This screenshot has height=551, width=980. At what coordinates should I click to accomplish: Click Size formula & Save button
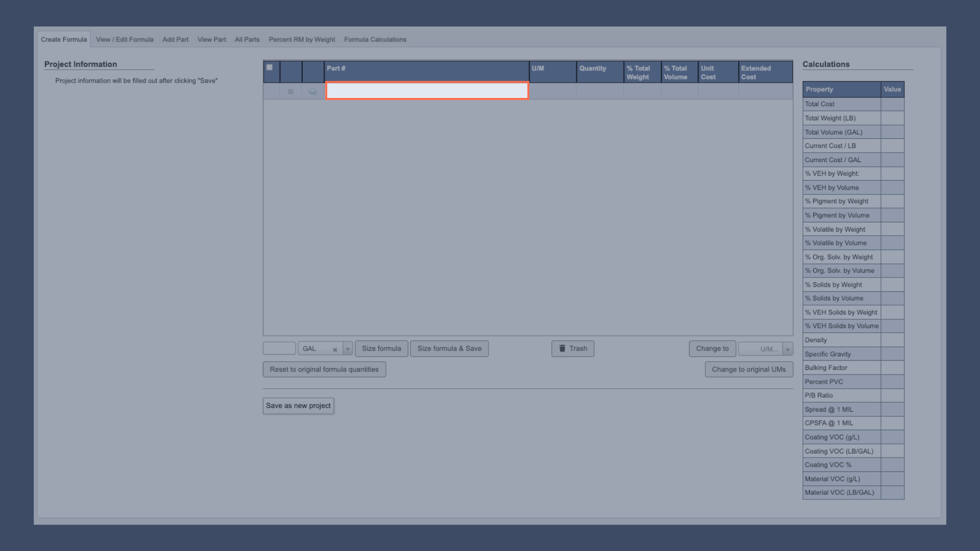coord(449,348)
